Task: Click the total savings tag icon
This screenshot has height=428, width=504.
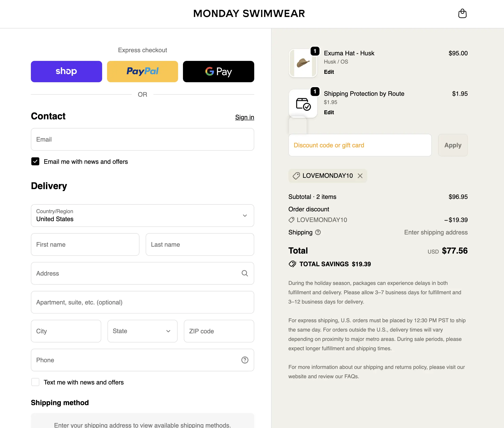Action: [292, 264]
